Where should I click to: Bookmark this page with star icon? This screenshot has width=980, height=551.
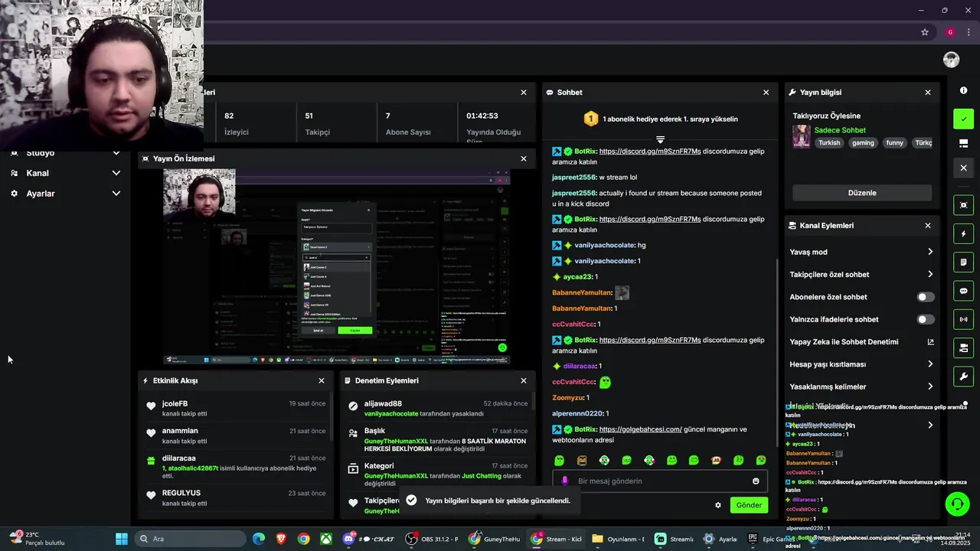click(925, 32)
